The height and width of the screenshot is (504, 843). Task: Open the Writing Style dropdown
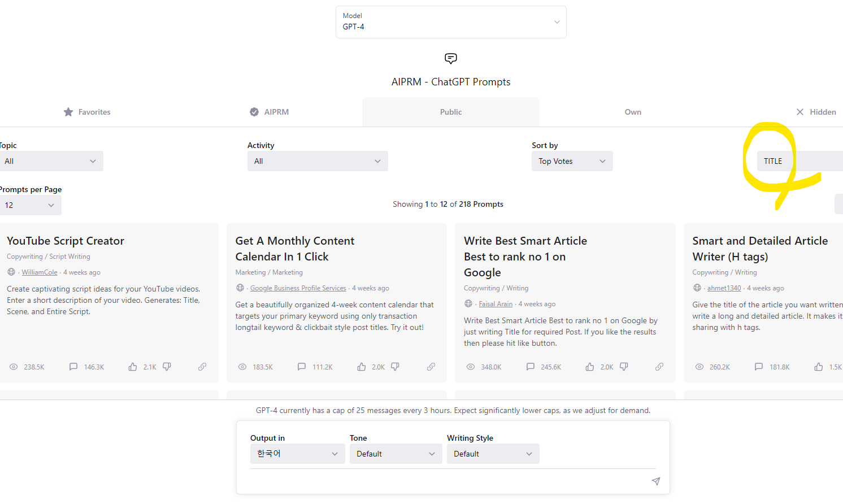[x=493, y=454]
